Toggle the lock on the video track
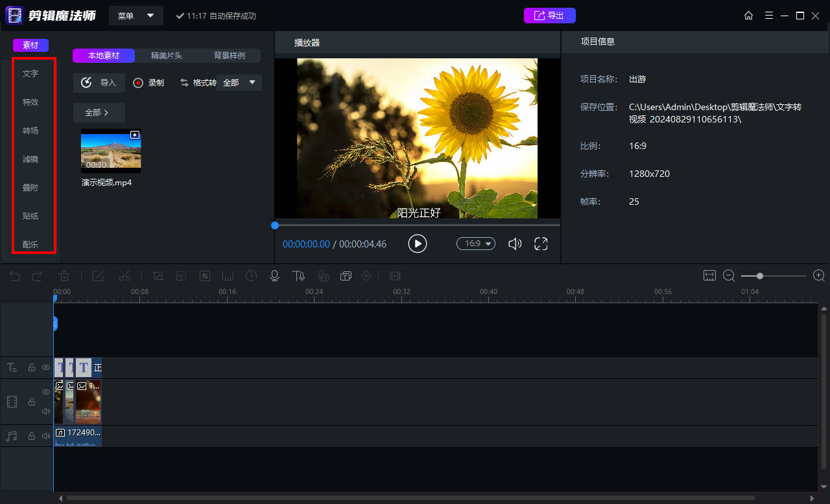Screen dimensions: 830x504 coord(31,402)
